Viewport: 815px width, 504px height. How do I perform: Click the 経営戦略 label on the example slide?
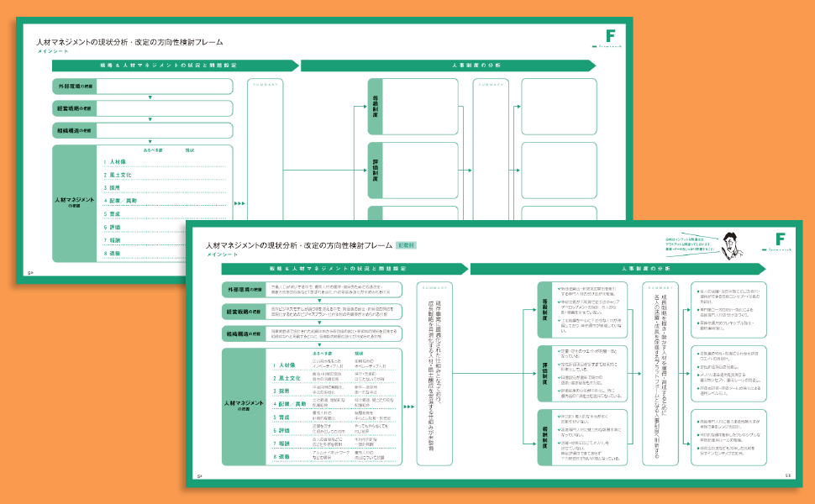244,312
